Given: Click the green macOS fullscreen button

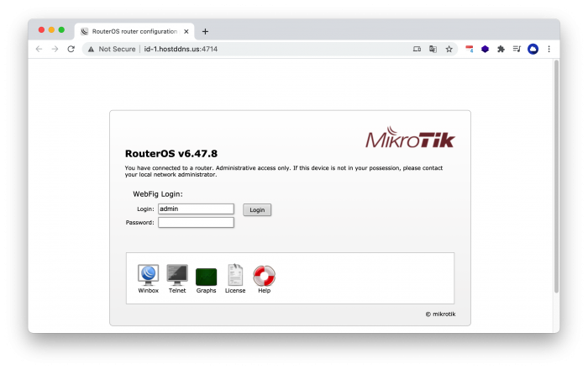Looking at the screenshot, I should (61, 29).
